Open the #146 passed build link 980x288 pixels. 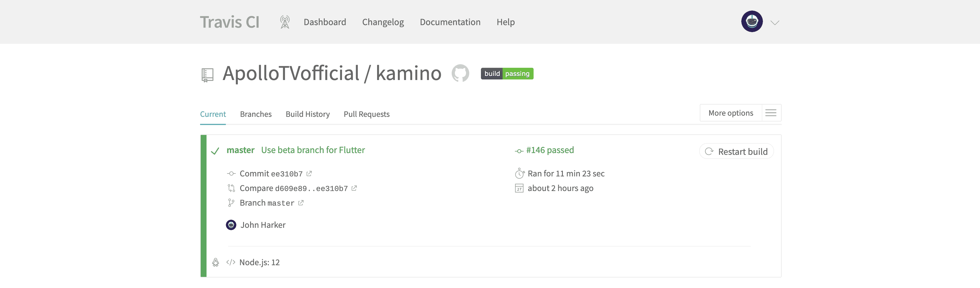[x=549, y=150]
